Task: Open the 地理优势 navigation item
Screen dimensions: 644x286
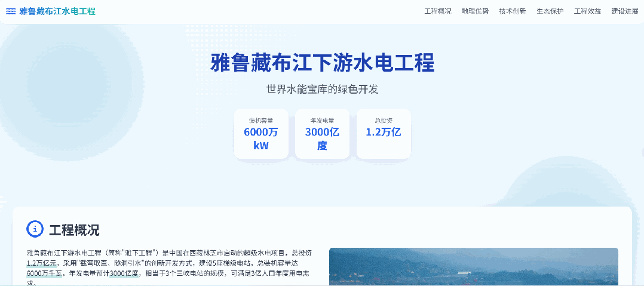Action: tap(475, 11)
